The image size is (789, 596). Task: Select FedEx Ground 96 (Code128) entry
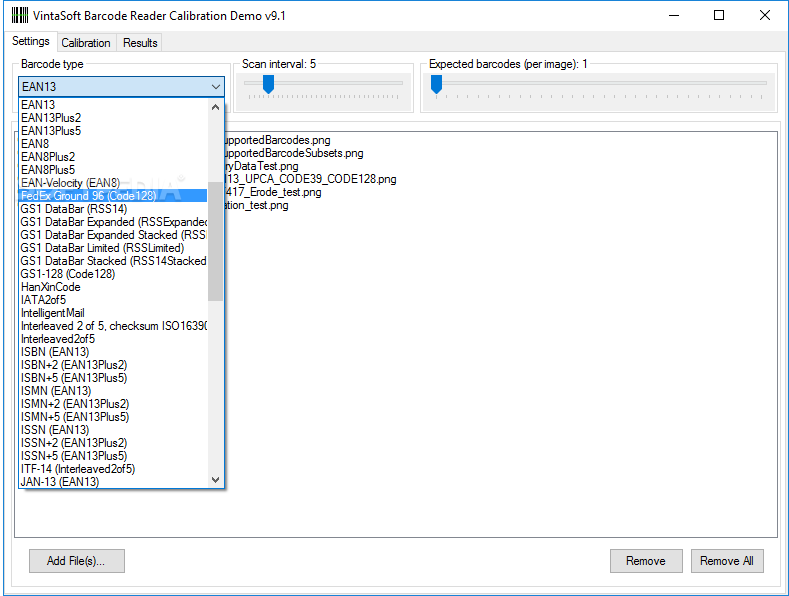[x=113, y=196]
